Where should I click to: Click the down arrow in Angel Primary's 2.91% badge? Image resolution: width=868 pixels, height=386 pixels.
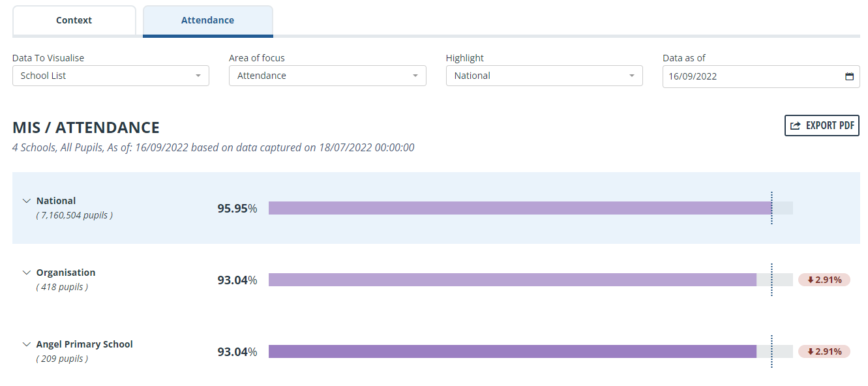click(x=811, y=351)
